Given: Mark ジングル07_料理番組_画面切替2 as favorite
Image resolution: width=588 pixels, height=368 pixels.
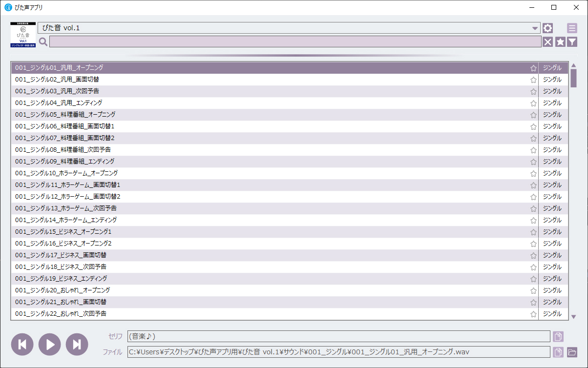Looking at the screenshot, I should [533, 139].
